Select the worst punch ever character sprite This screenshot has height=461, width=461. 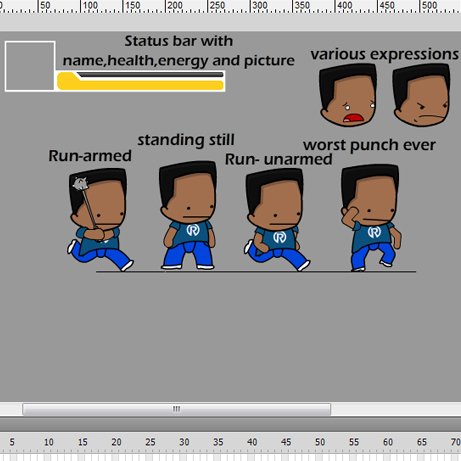pos(371,217)
